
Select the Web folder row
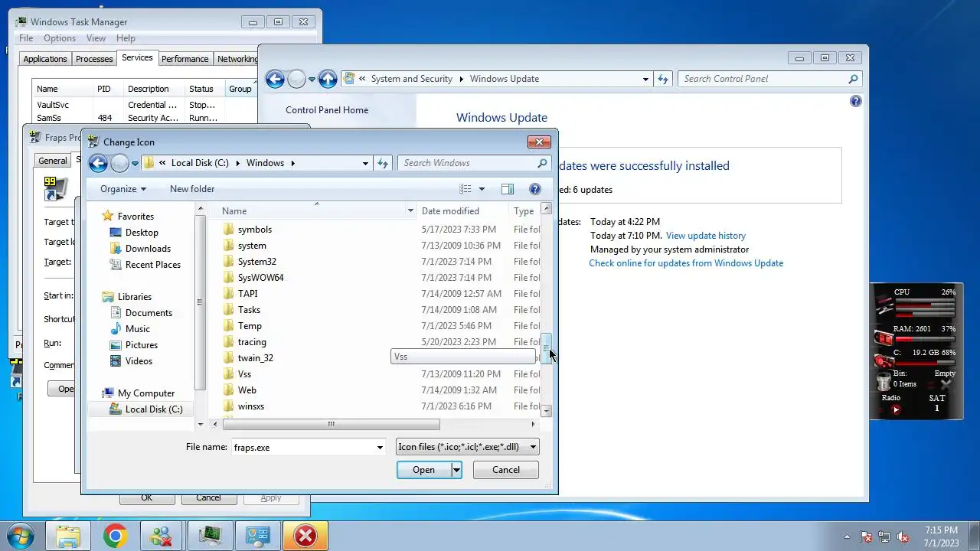click(381, 390)
